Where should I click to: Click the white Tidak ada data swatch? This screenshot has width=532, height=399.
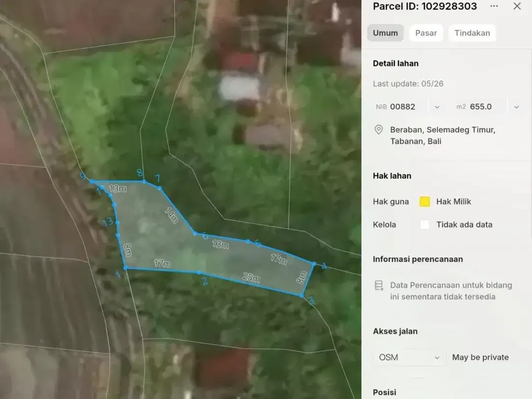(425, 225)
